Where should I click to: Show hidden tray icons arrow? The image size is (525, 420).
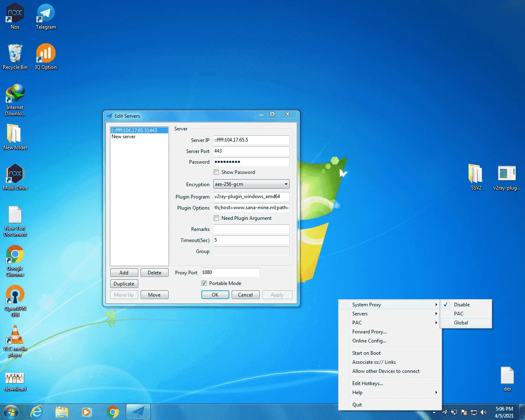pos(434,412)
